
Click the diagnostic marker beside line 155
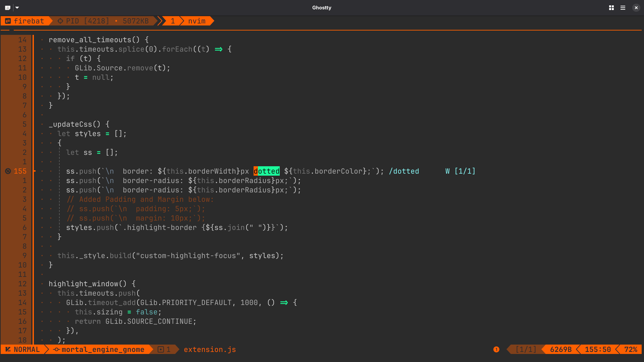click(x=8, y=171)
